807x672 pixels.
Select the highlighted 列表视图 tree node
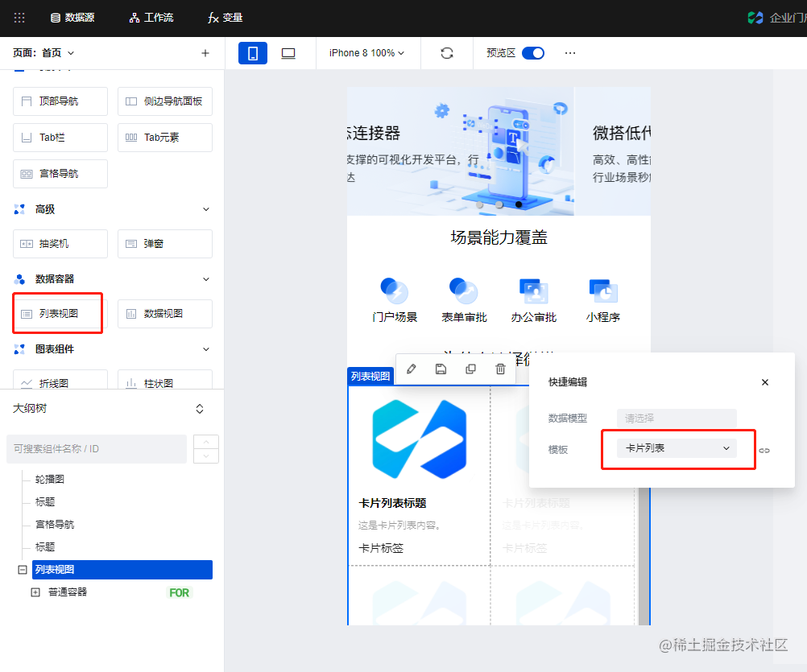coord(122,570)
